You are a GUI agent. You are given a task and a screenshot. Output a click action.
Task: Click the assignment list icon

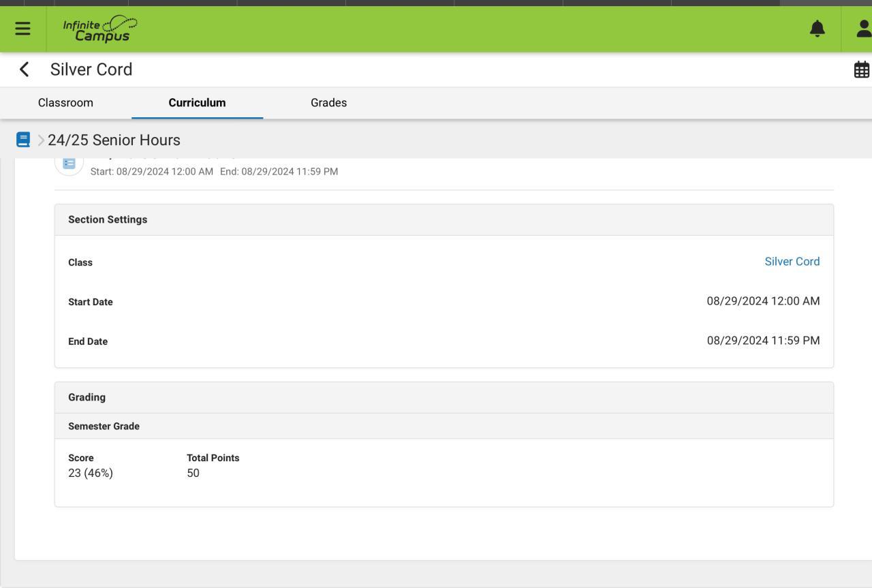tap(69, 164)
